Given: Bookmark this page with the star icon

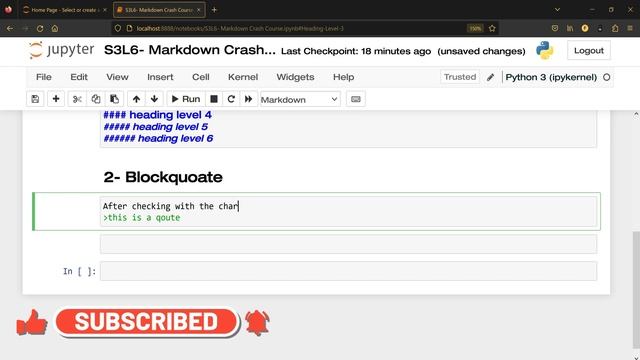Looking at the screenshot, I should (x=492, y=28).
